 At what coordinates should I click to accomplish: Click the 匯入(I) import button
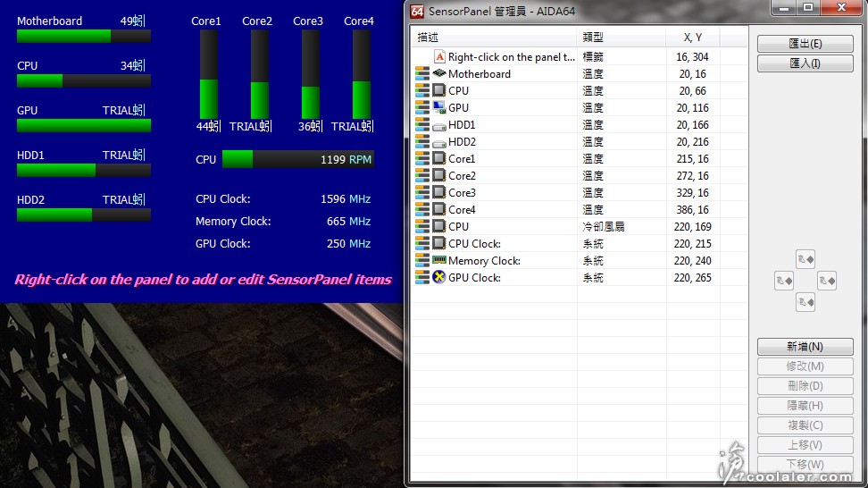click(x=805, y=63)
